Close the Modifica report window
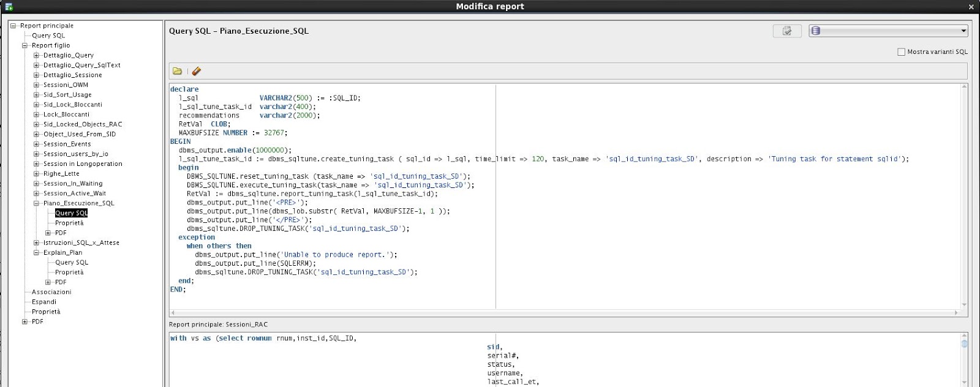The width and height of the screenshot is (980, 387). tap(971, 7)
